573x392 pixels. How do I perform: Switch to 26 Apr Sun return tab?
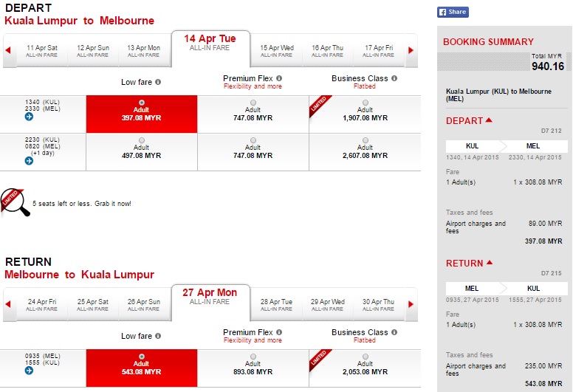[143, 305]
